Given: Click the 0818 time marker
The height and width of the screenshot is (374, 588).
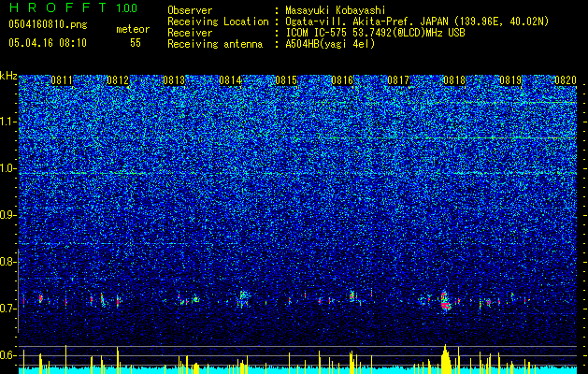Looking at the screenshot, I should (454, 80).
